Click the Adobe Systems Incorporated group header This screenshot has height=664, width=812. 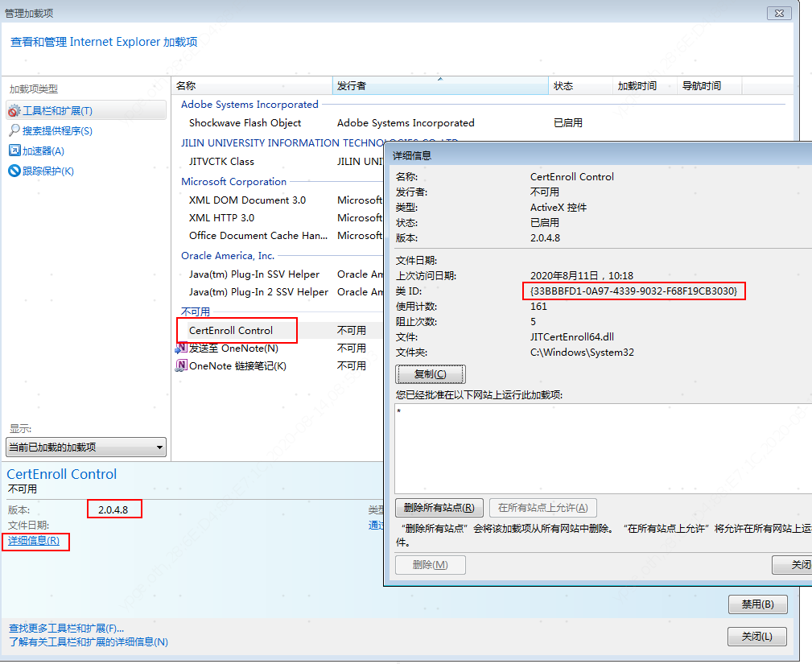(x=249, y=104)
